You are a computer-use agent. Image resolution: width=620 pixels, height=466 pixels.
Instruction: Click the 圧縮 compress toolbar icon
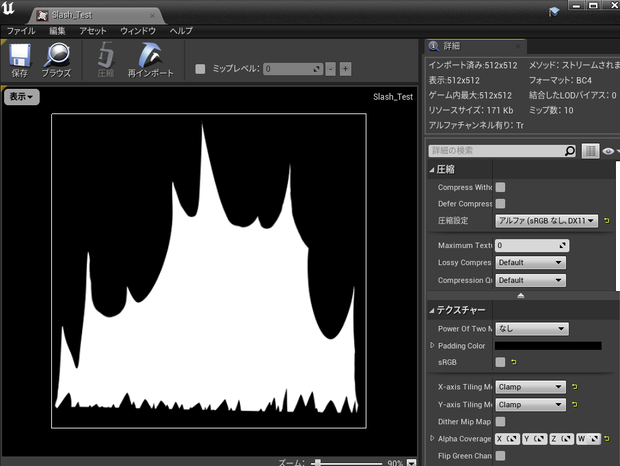106,60
